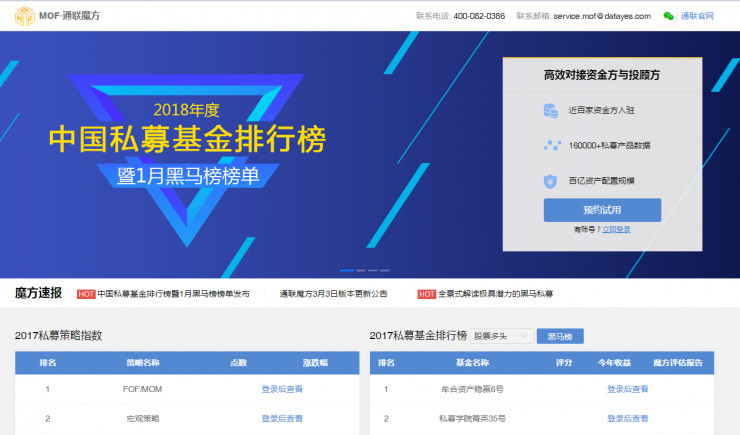The width and height of the screenshot is (740, 435).
Task: Select the first banner carousel indicator
Action: pos(347,270)
